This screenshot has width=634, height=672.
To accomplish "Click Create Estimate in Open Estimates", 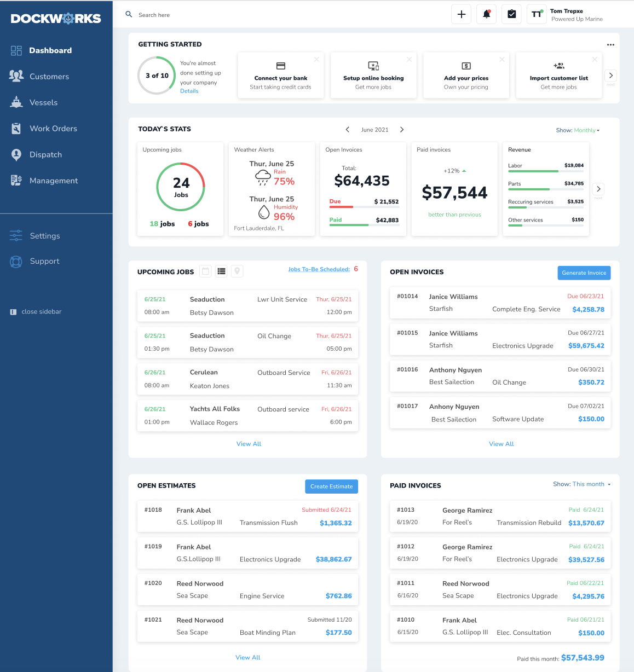I will click(331, 486).
